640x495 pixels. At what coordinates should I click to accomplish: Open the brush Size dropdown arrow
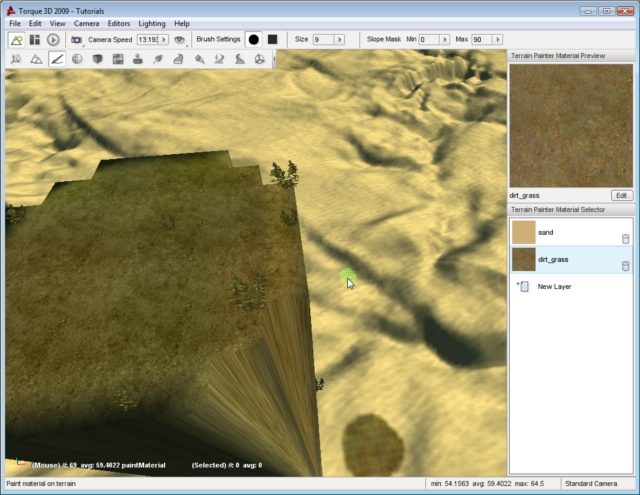pos(339,40)
